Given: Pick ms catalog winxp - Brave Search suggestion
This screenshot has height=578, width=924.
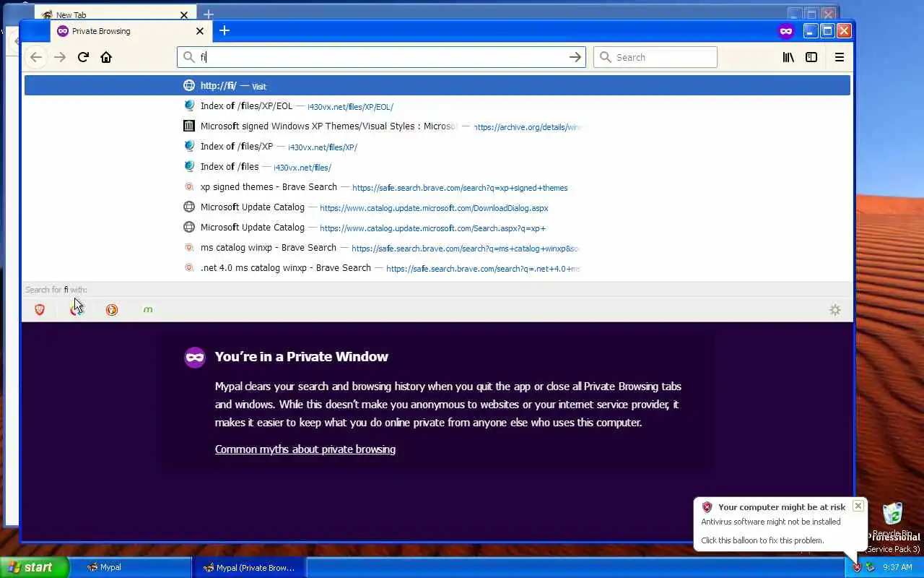Looking at the screenshot, I should pos(437,247).
